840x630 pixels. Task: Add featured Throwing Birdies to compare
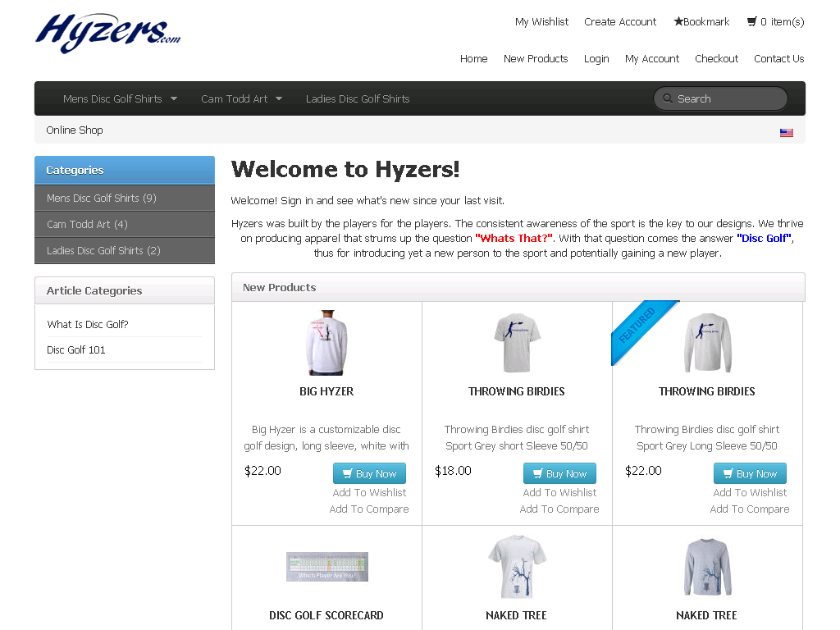(x=750, y=509)
